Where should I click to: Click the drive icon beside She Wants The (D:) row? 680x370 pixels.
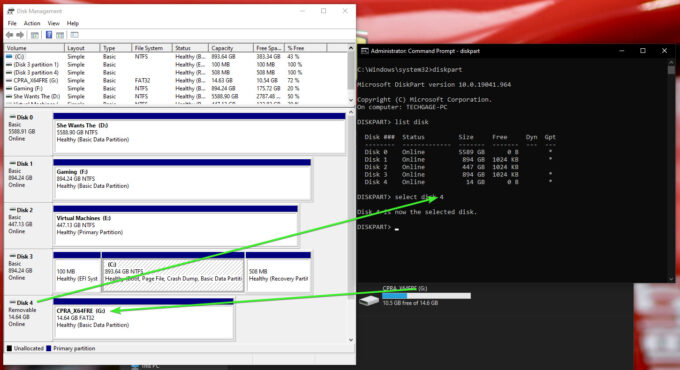point(9,96)
